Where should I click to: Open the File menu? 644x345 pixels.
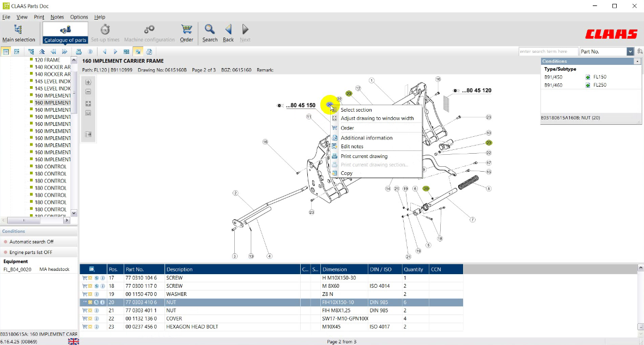pyautogui.click(x=6, y=17)
